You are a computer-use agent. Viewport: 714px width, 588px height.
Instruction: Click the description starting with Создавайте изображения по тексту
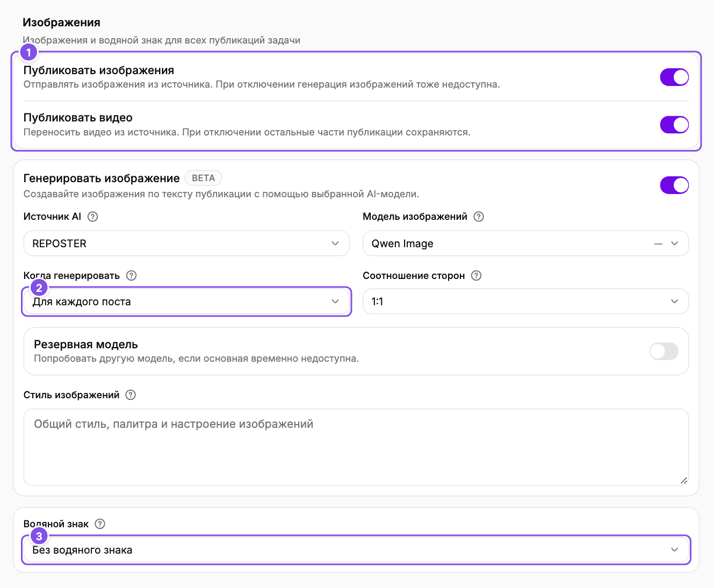[x=221, y=194]
